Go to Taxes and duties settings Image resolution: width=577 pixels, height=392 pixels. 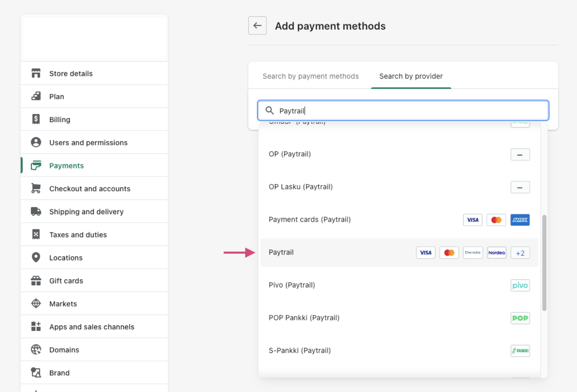pos(78,235)
